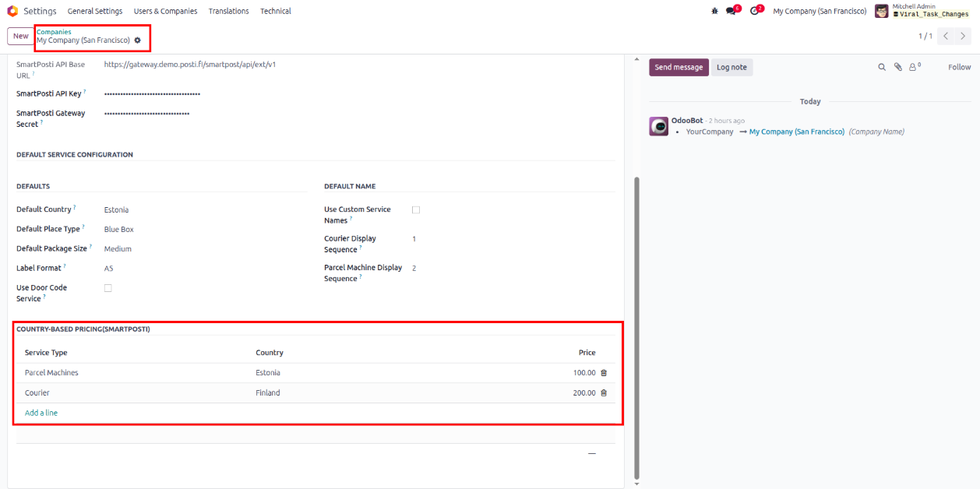Click the gear icon beside company name
Screen dimensions: 980x489
pos(138,40)
